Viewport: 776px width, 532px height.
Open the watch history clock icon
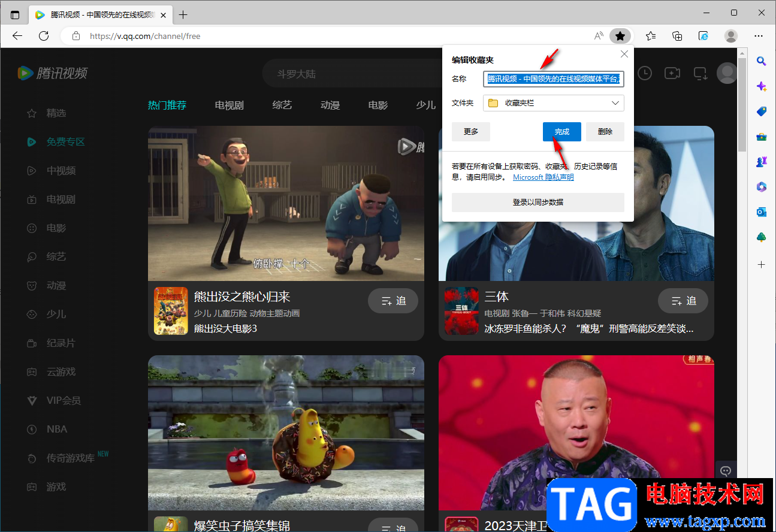coord(645,74)
